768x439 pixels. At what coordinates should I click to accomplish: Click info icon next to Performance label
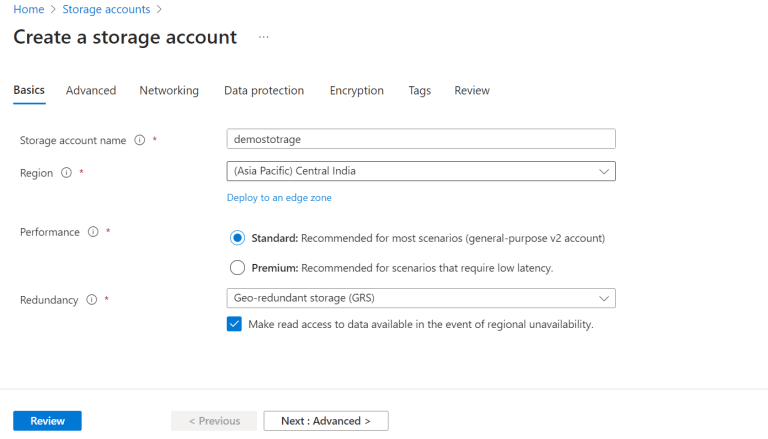pos(93,232)
